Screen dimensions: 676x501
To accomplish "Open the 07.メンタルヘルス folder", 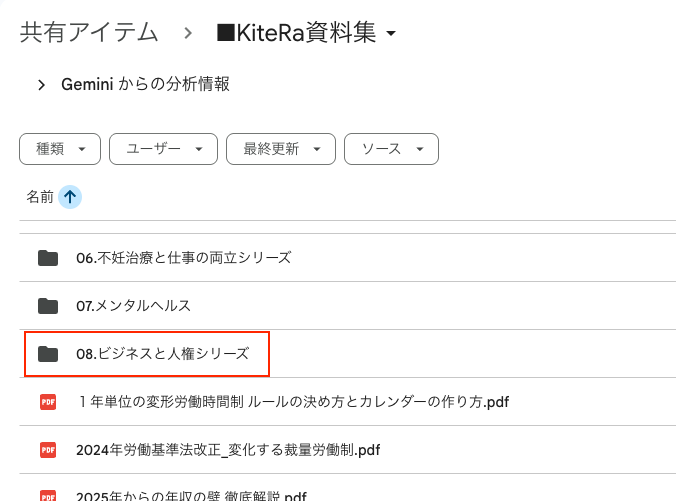I will 134,306.
